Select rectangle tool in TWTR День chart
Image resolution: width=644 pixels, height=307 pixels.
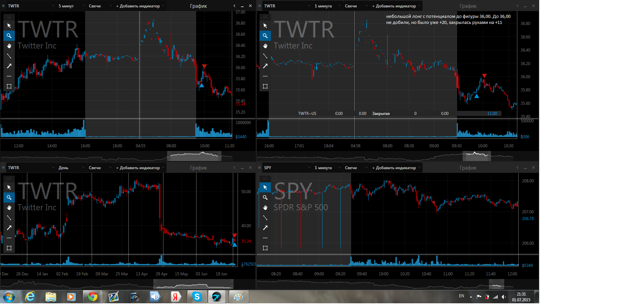pyautogui.click(x=9, y=248)
